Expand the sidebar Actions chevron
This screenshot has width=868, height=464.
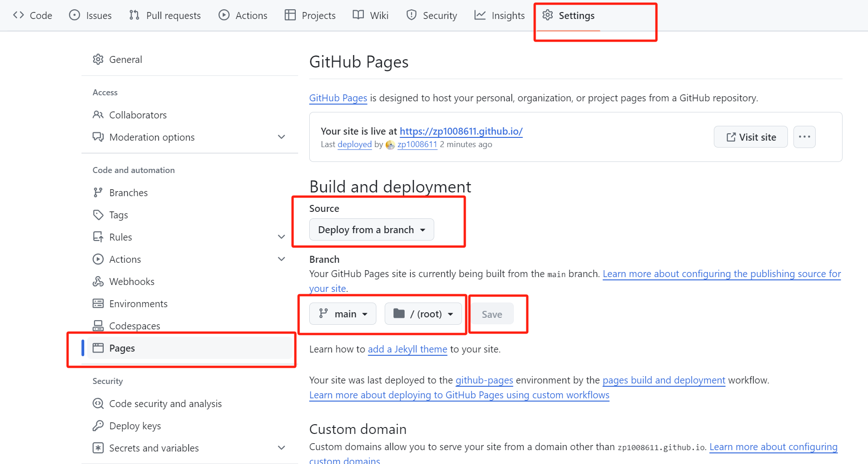point(281,259)
